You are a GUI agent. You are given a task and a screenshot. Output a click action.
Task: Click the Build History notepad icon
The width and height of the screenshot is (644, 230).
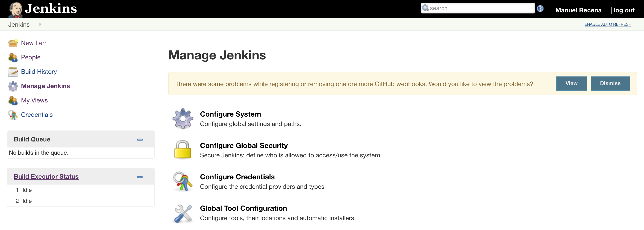(13, 72)
